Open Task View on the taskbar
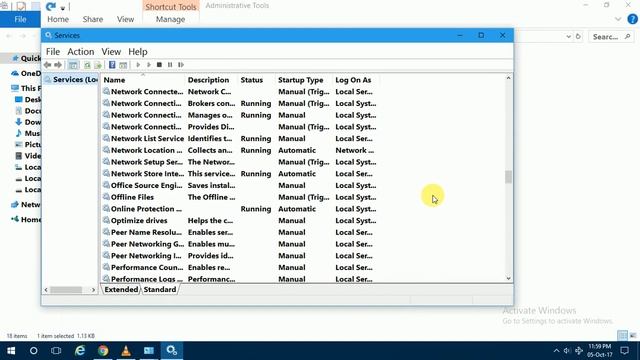Screen dimensions: 640x360 [56, 351]
